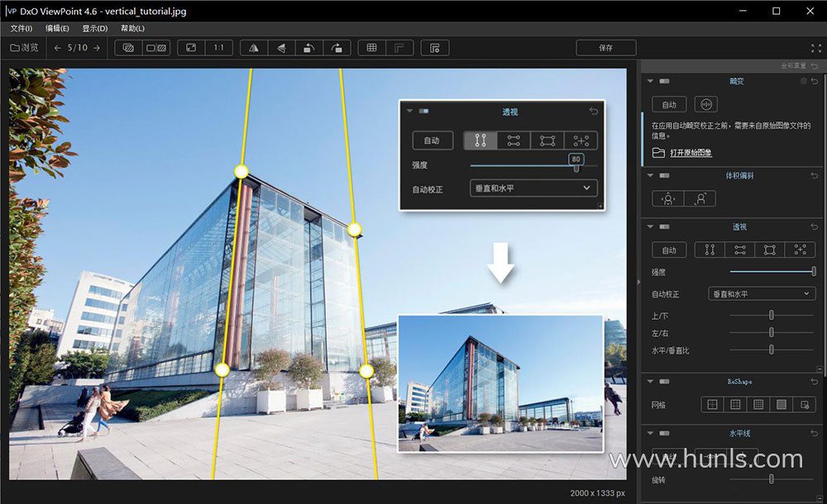
Task: Open the palette layout settings icon
Action: 435,48
